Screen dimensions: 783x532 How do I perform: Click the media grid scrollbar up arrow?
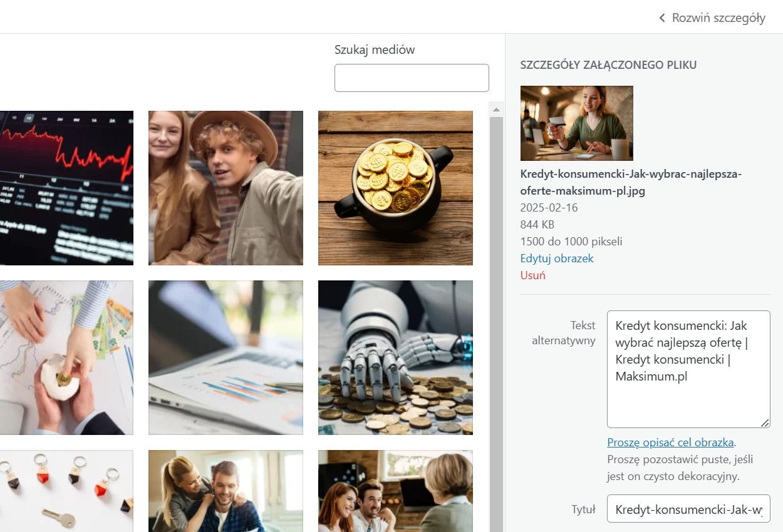click(x=496, y=110)
